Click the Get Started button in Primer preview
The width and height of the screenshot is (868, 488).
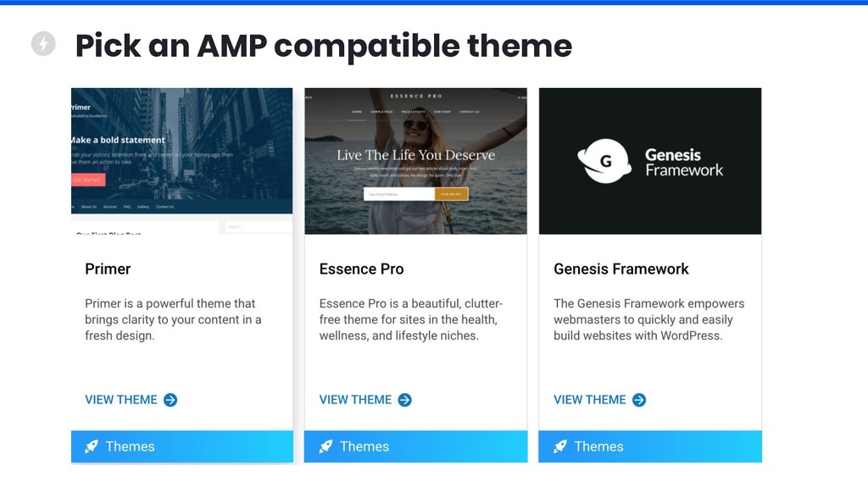pyautogui.click(x=88, y=180)
